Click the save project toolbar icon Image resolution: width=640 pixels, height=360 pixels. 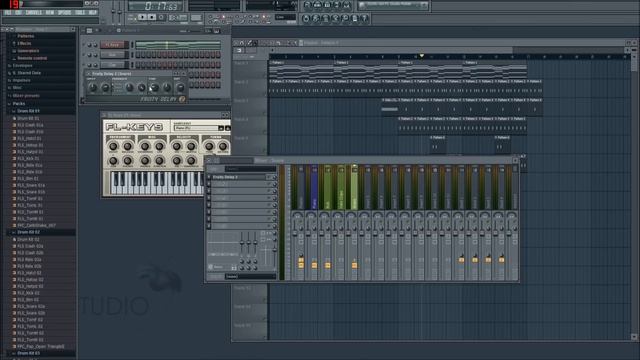point(316,18)
